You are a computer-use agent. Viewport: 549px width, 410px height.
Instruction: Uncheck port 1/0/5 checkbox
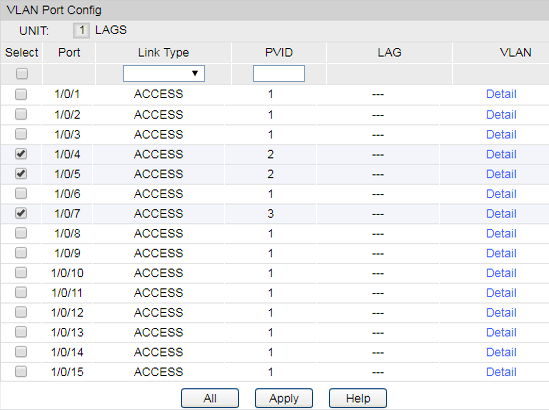pyautogui.click(x=21, y=173)
